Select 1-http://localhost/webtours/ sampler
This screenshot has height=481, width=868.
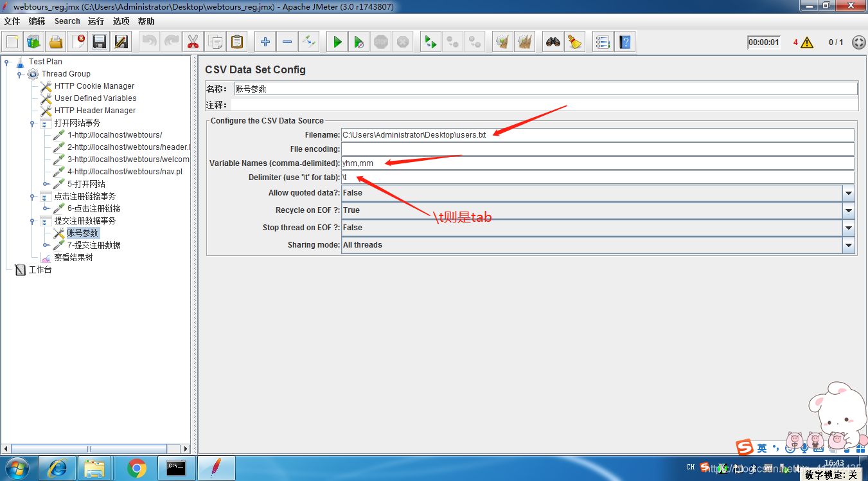[x=114, y=135]
